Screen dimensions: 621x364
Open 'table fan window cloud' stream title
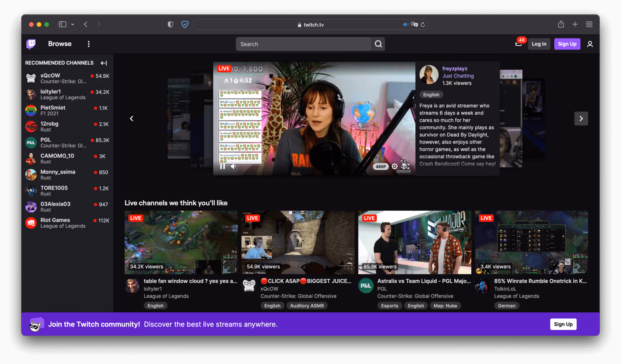tap(191, 281)
